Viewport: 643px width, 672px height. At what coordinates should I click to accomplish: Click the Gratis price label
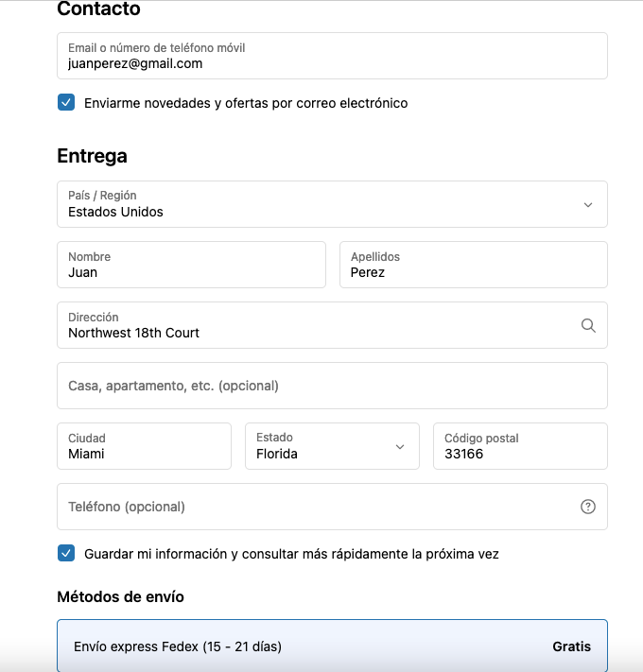[x=571, y=646]
